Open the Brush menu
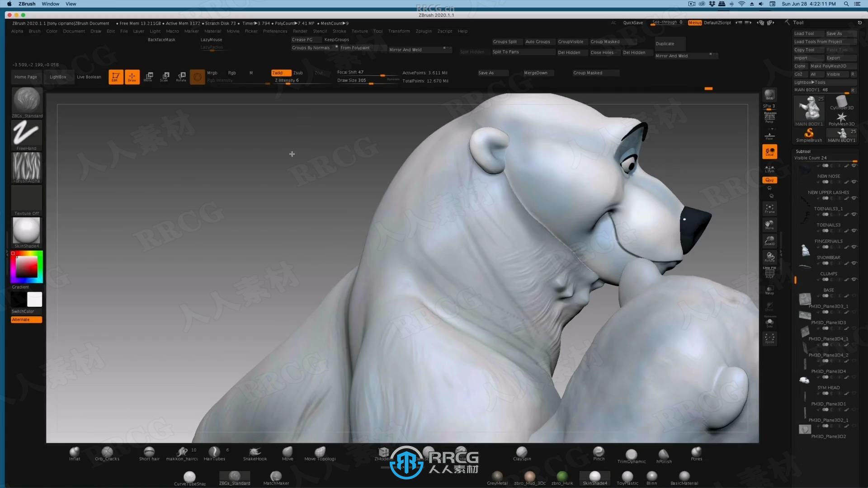This screenshot has height=488, width=868. point(34,31)
